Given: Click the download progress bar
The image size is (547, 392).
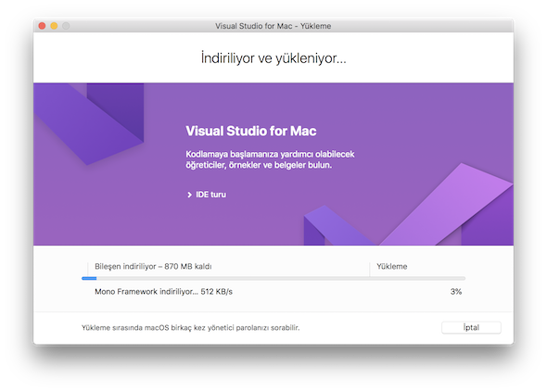Looking at the screenshot, I should click(x=273, y=278).
